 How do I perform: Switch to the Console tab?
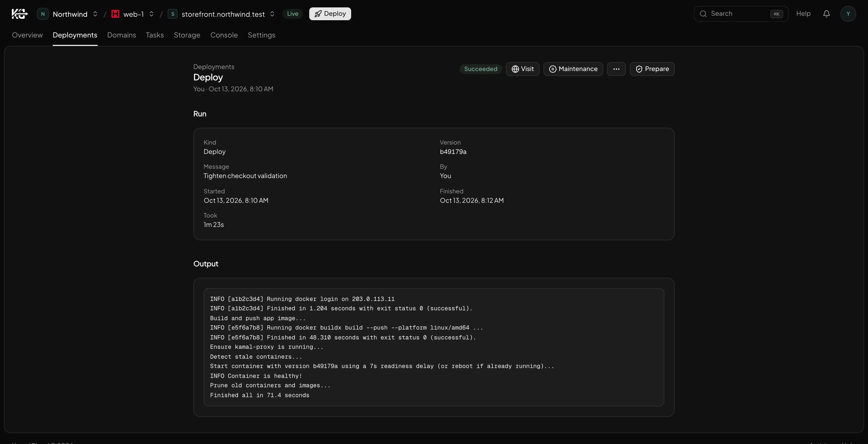coord(224,35)
